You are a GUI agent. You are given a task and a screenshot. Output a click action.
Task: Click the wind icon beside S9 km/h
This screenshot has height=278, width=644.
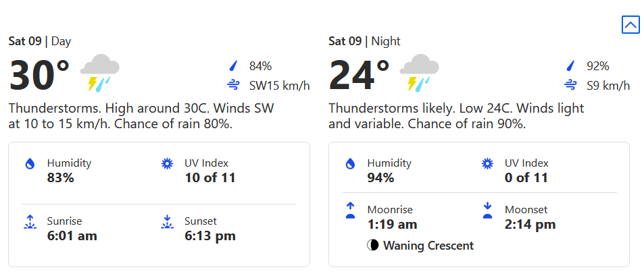(x=571, y=85)
